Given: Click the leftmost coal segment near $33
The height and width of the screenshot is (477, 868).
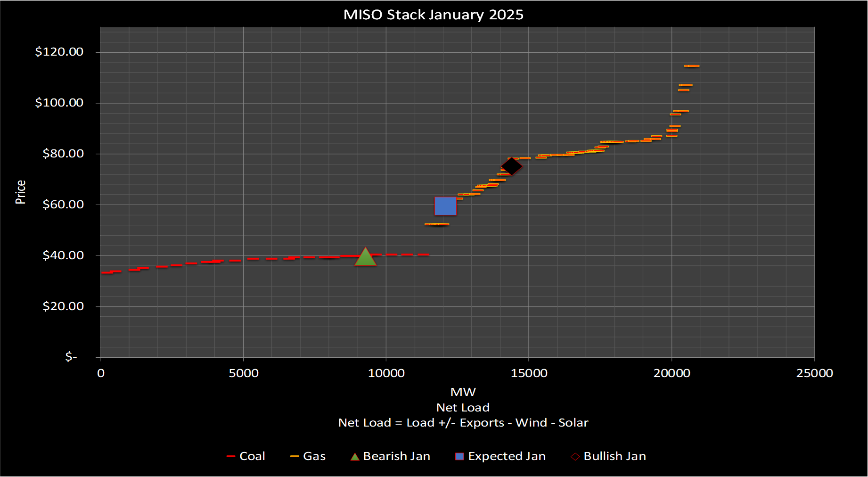Looking at the screenshot, I should (107, 273).
